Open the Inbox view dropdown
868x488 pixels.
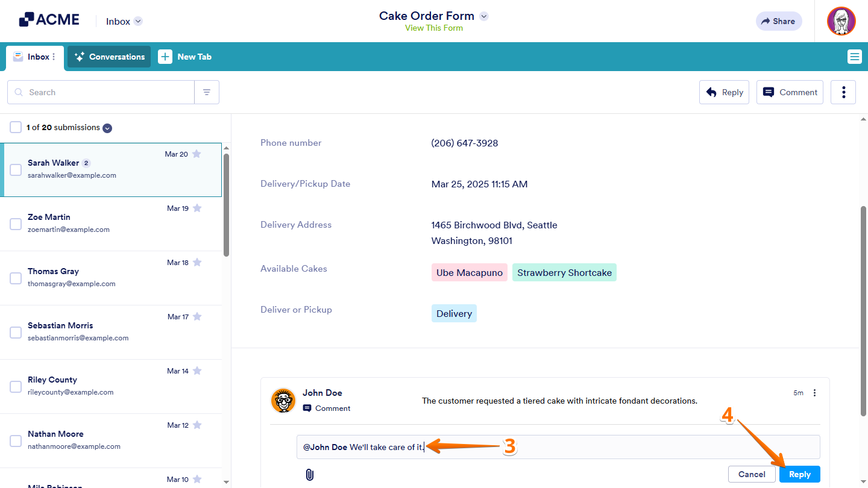[x=138, y=20]
